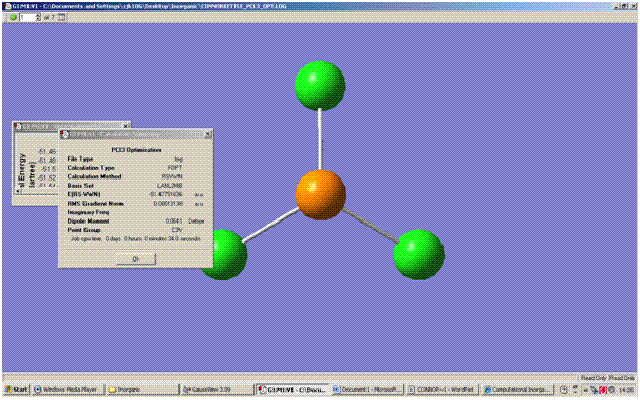Click the Calculation Type label
Screen dimensions: 640x400
click(91, 168)
